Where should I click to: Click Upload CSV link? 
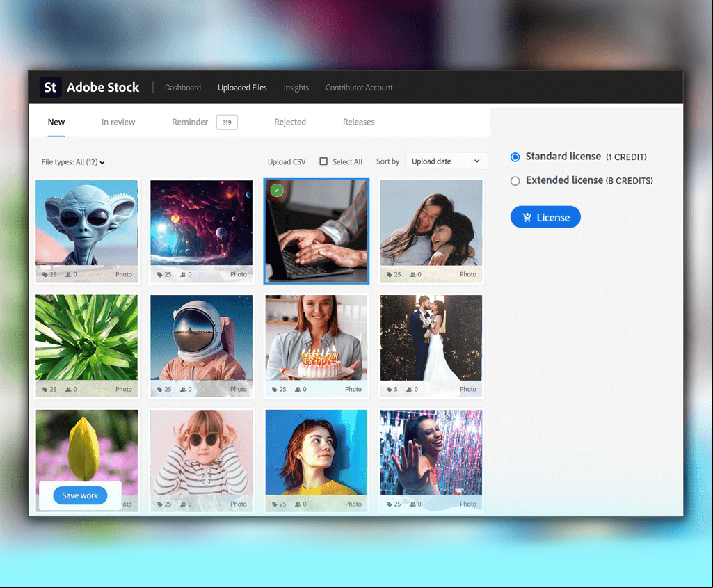(x=287, y=162)
